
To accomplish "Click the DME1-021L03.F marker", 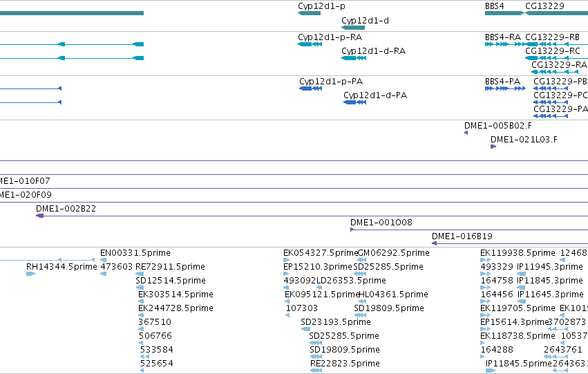I will point(493,147).
